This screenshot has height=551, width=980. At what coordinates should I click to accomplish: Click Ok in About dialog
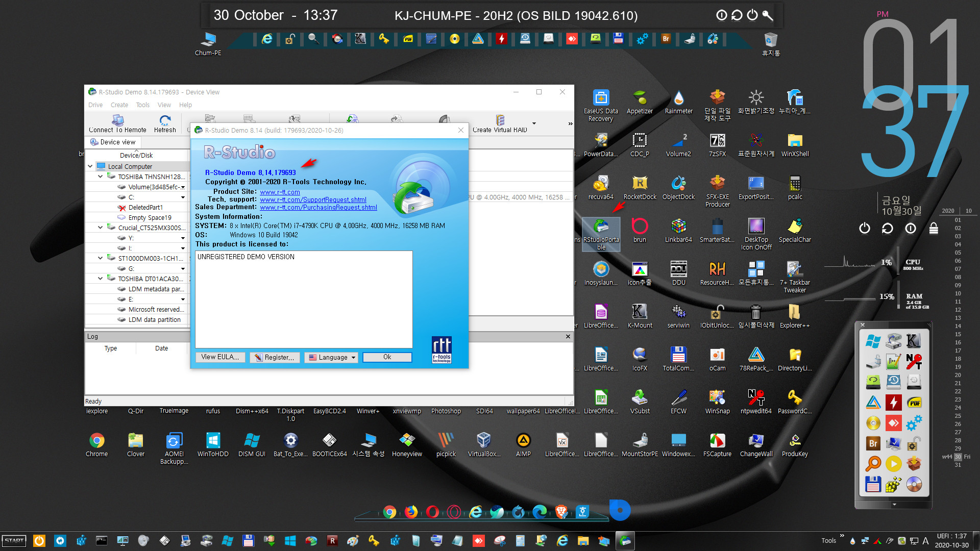pyautogui.click(x=387, y=357)
